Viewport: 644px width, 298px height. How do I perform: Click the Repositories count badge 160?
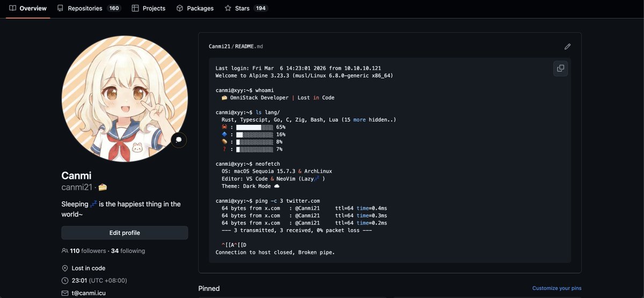(x=114, y=9)
